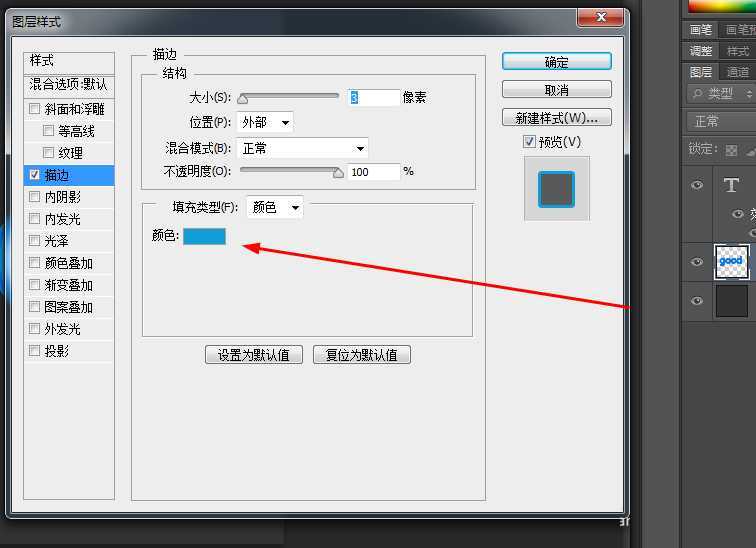Viewport: 756px width, 548px height.
Task: Enable the 斜面和浮雕 (Bevel and Emboss) checkbox
Action: point(34,109)
